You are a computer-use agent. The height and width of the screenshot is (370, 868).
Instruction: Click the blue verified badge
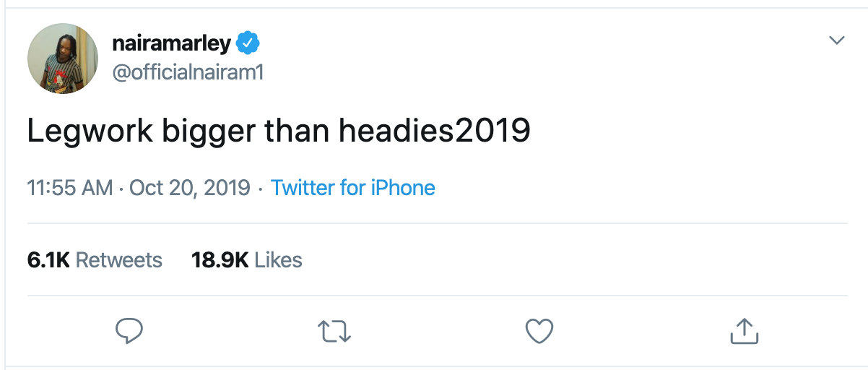tap(248, 43)
